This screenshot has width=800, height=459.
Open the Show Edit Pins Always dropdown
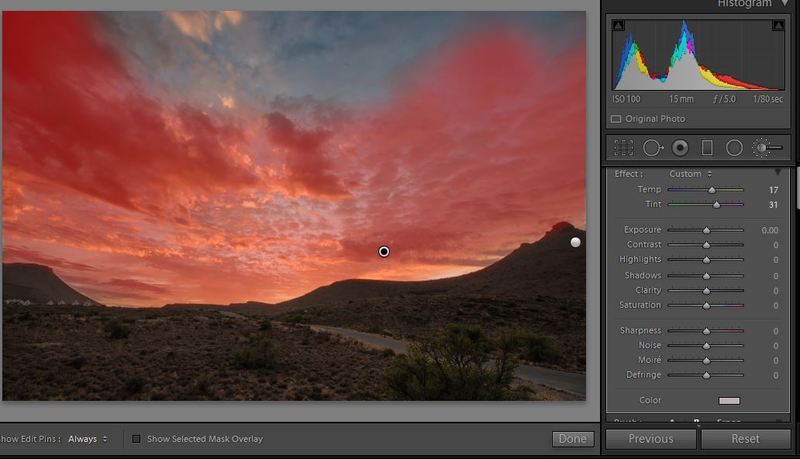pos(88,439)
